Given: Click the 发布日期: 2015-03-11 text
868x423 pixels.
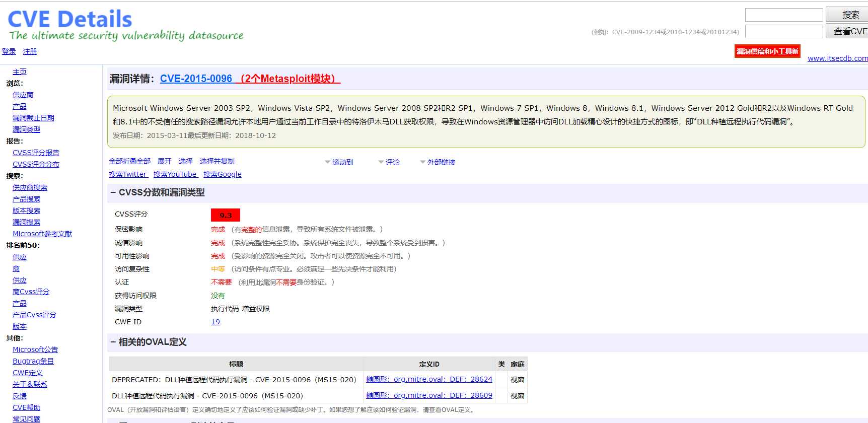Looking at the screenshot, I should click(150, 135).
